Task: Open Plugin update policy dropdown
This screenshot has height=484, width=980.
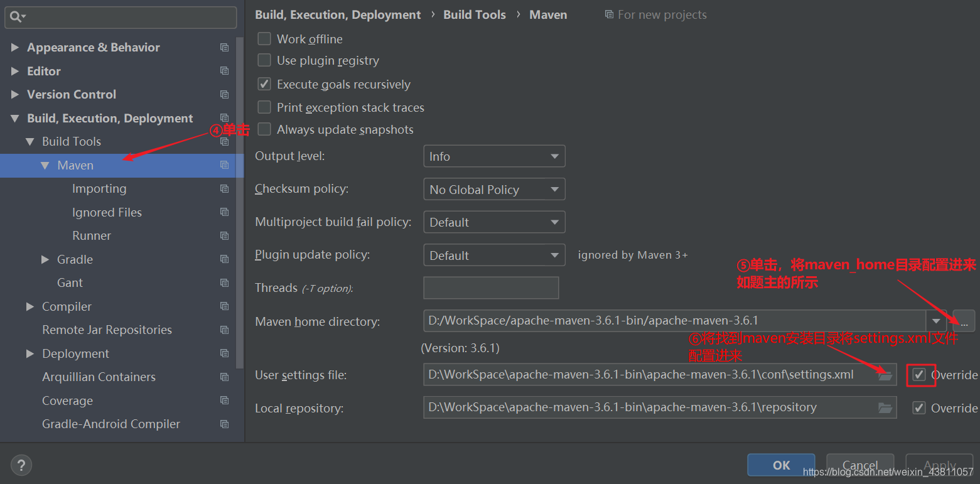Action: (x=494, y=255)
